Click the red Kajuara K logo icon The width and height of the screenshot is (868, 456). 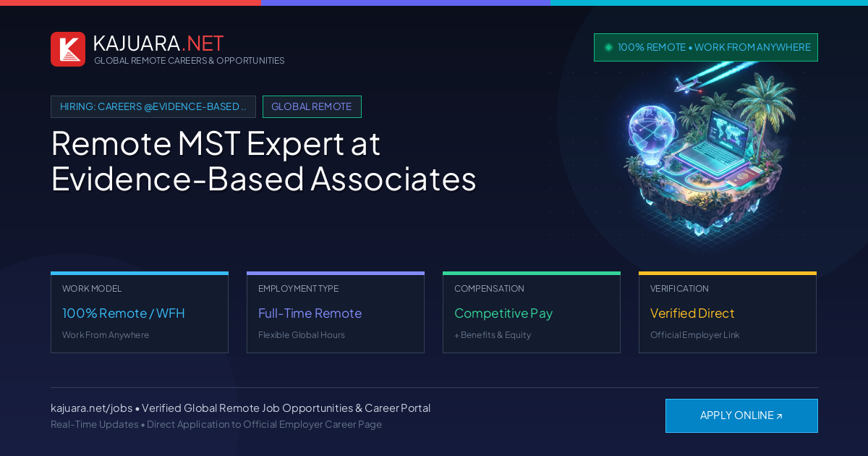click(68, 49)
